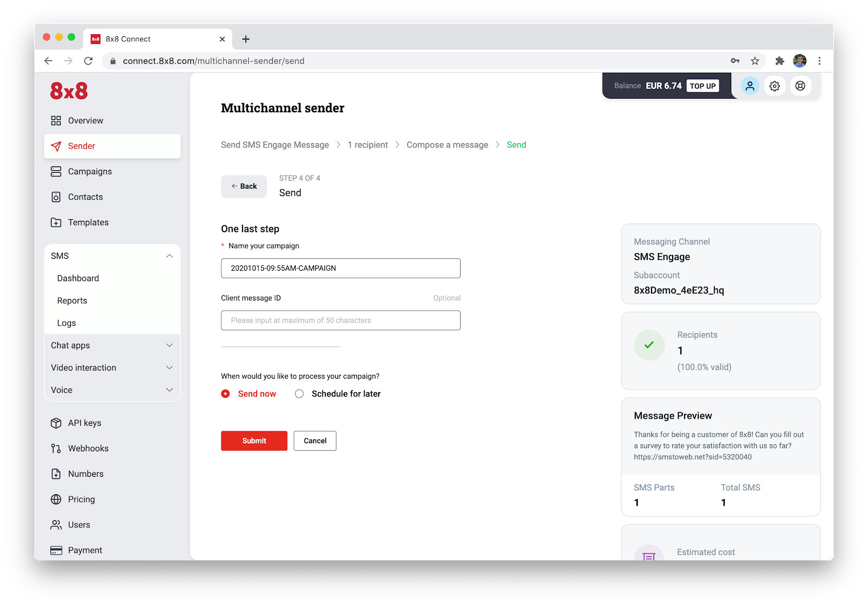868x606 pixels.
Task: Click the green Send breadcrumb step
Action: 516,145
